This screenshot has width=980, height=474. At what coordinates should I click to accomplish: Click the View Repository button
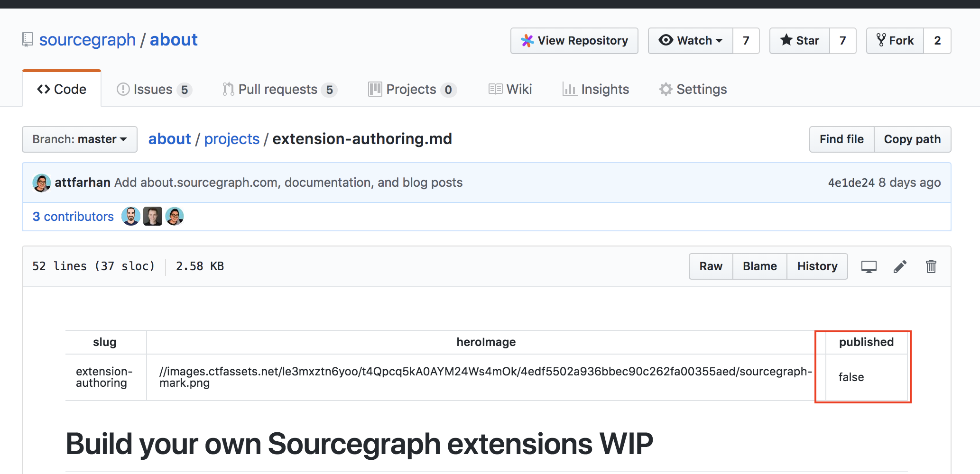(x=574, y=41)
